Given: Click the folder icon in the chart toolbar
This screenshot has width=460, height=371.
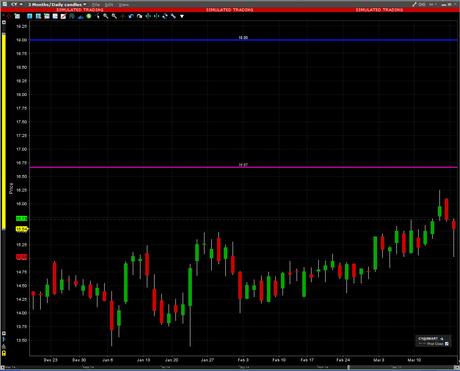Looking at the screenshot, I should click(17, 16).
